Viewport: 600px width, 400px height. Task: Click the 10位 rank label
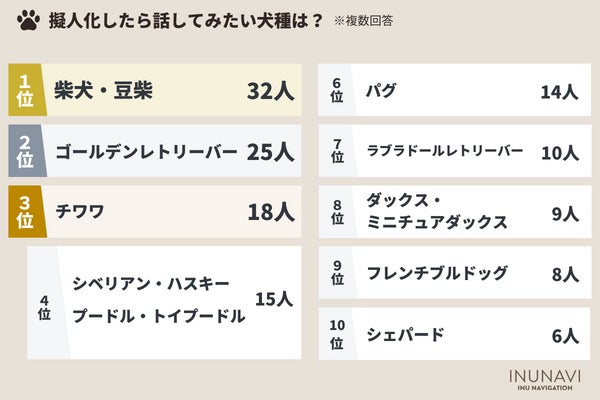click(337, 335)
